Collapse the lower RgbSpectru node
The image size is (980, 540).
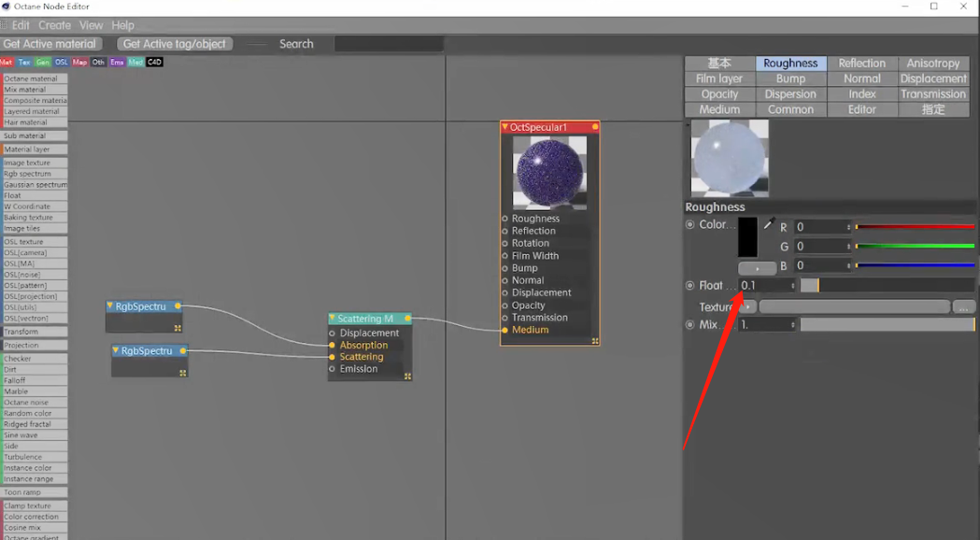pos(116,350)
